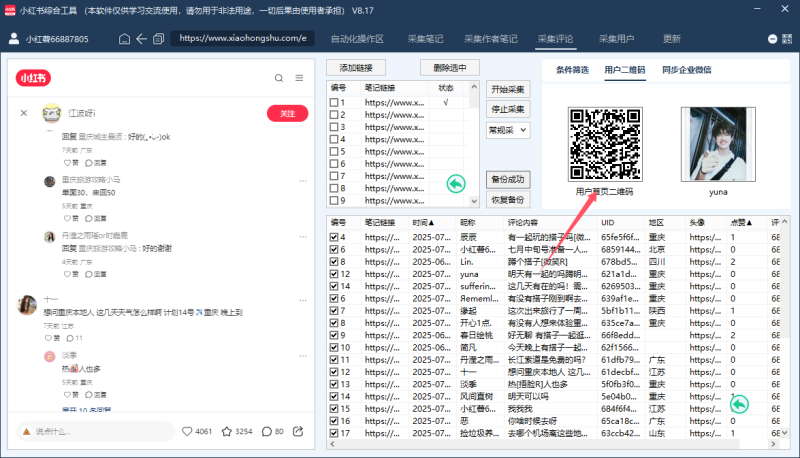Click the 昵称 column header
This screenshot has height=458, width=800.
tap(468, 223)
